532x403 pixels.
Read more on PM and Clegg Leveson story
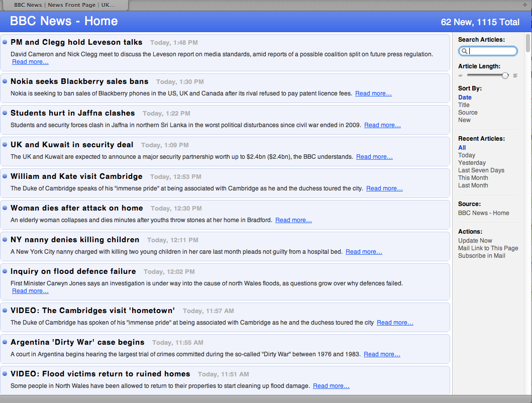point(30,62)
